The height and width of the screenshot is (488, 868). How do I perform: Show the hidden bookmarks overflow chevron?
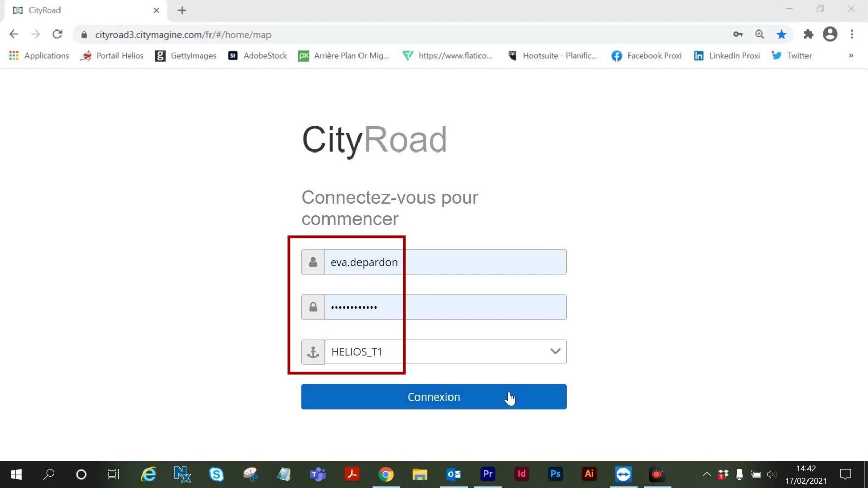(x=851, y=56)
